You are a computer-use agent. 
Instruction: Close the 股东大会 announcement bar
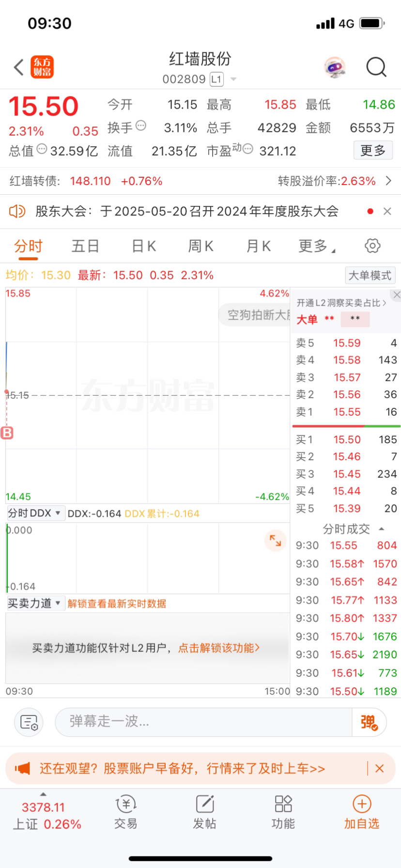click(387, 211)
